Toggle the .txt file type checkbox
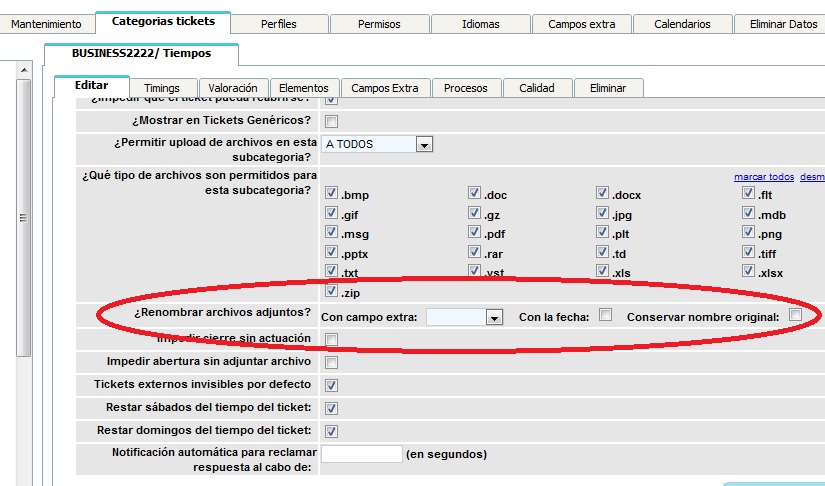 tap(331, 270)
